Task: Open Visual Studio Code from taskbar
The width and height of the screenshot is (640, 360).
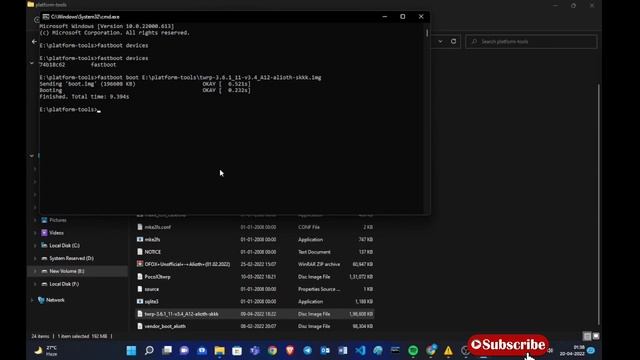Action: (x=360, y=350)
